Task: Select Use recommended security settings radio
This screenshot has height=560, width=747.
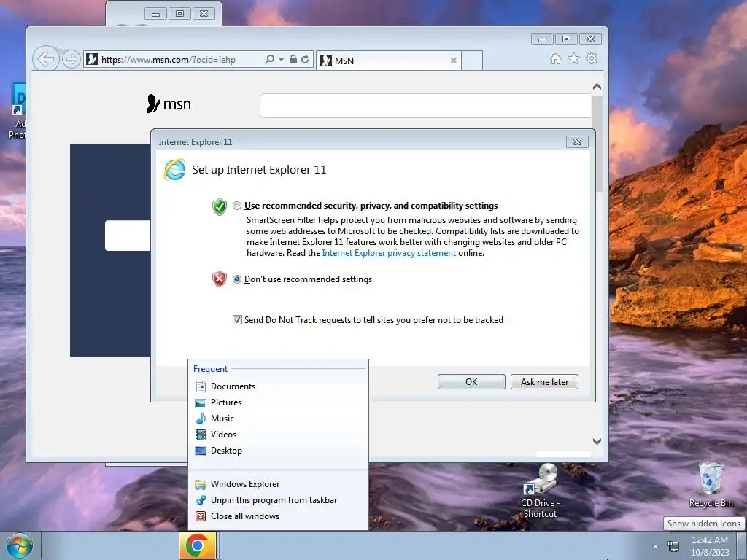Action: coord(237,206)
